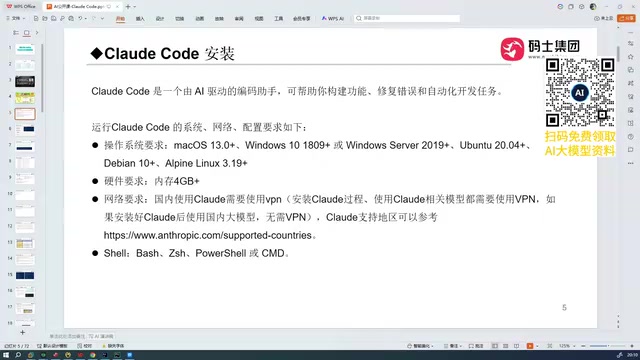Select slide 13 thumbnail
The height and width of the screenshot is (360, 640).
point(25,243)
